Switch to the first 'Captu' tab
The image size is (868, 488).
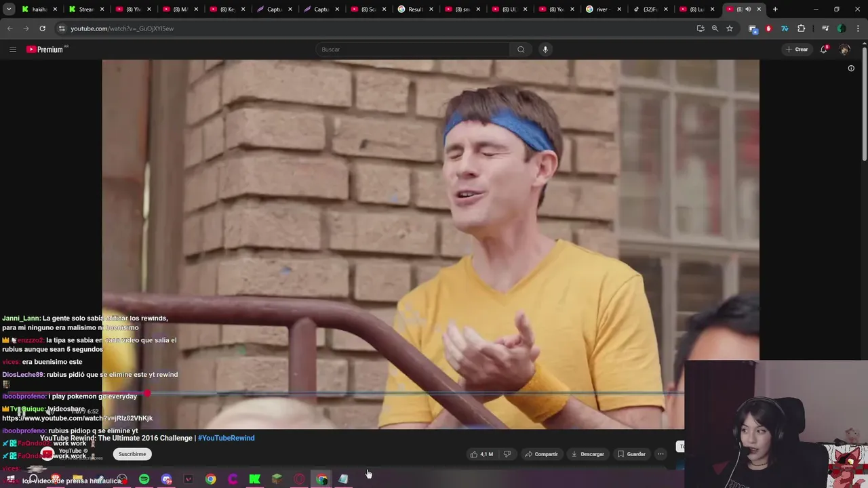(x=275, y=9)
